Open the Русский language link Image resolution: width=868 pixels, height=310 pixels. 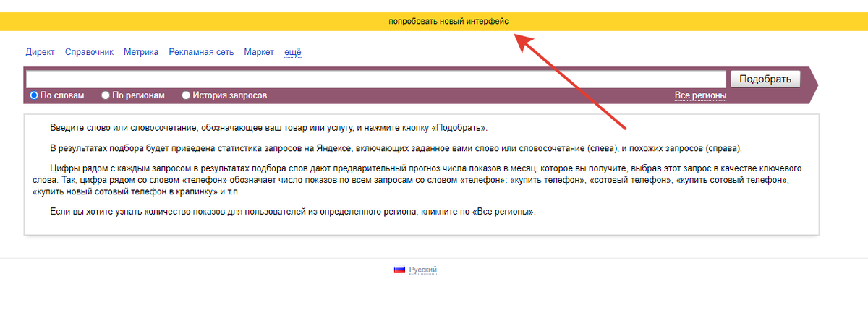(x=423, y=270)
